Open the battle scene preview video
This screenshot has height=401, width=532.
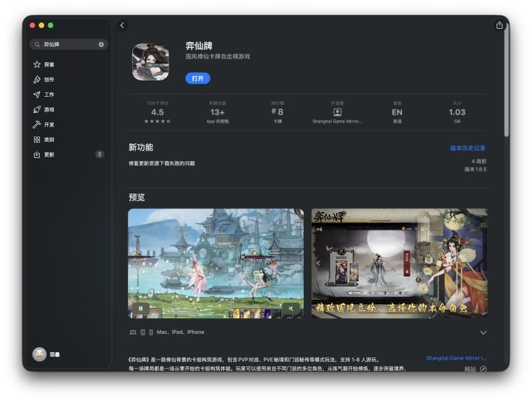point(216,264)
